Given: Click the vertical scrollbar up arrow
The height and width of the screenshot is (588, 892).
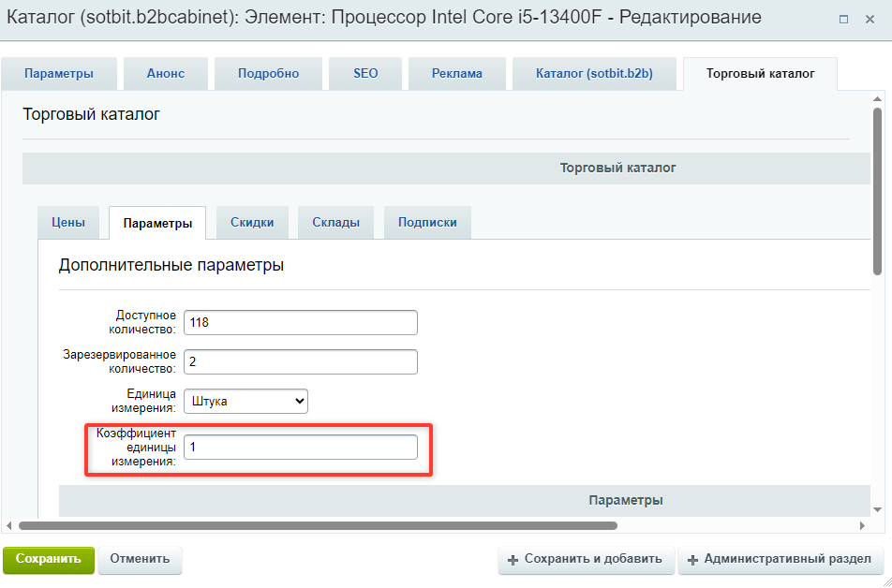Looking at the screenshot, I should 877,99.
